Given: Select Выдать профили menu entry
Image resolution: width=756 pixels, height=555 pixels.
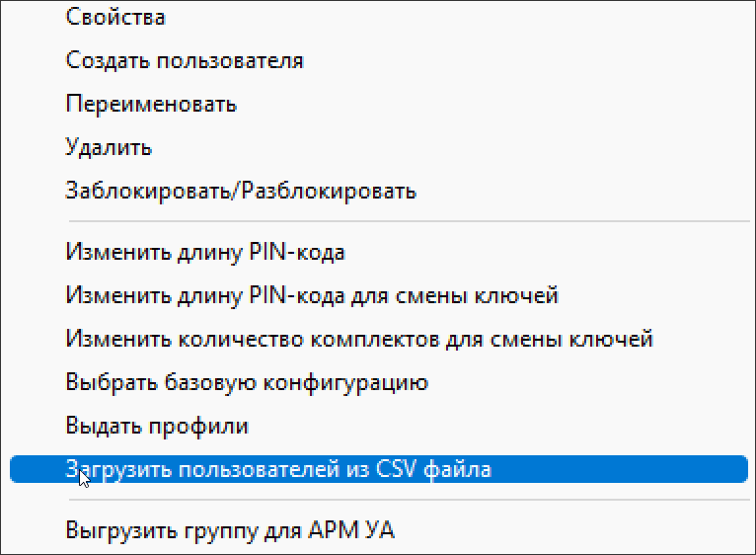Looking at the screenshot, I should pyautogui.click(x=157, y=426).
